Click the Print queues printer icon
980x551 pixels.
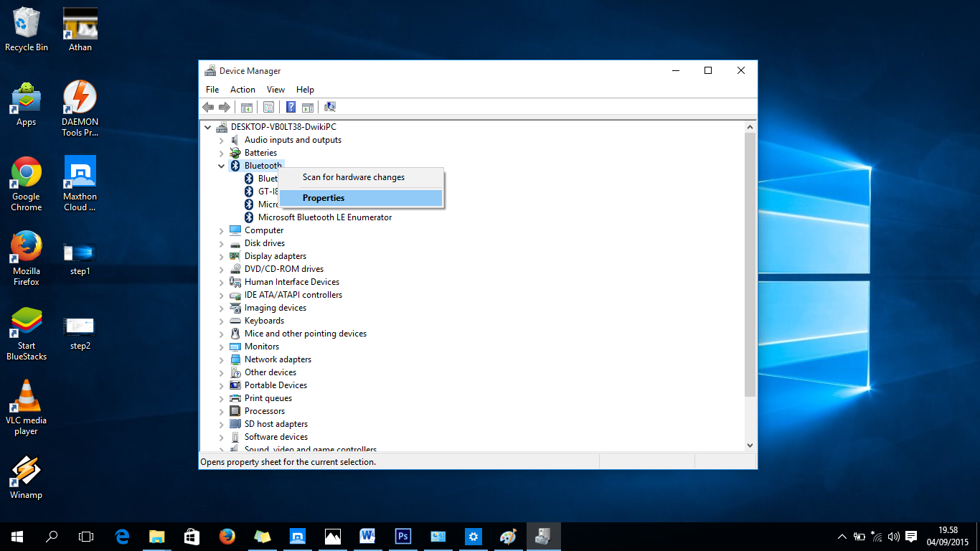pos(235,398)
